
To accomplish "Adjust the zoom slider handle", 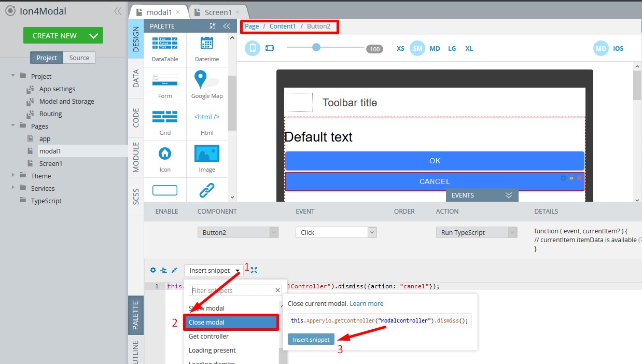I will [316, 48].
